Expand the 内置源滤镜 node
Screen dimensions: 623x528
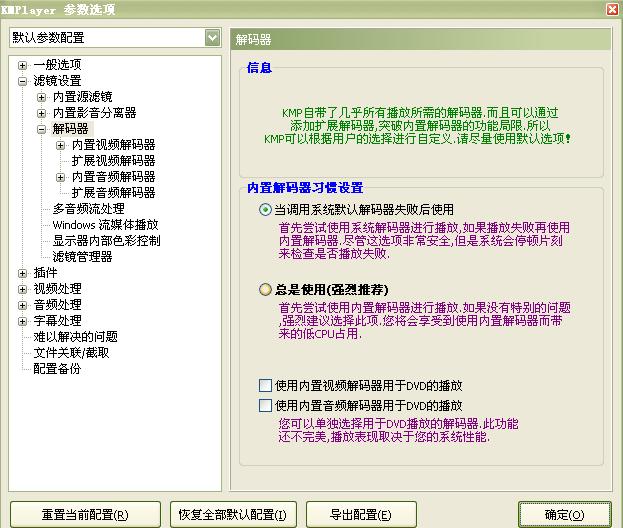pyautogui.click(x=41, y=97)
